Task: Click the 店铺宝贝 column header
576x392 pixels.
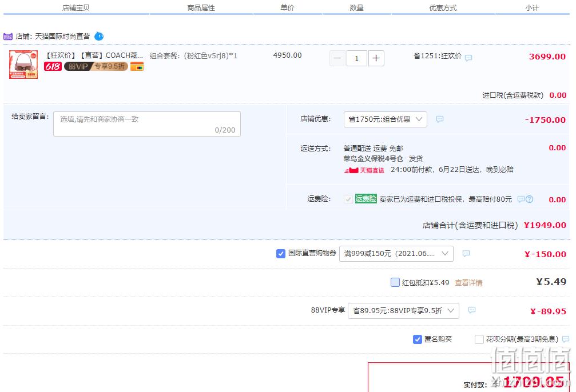Action: pos(76,7)
